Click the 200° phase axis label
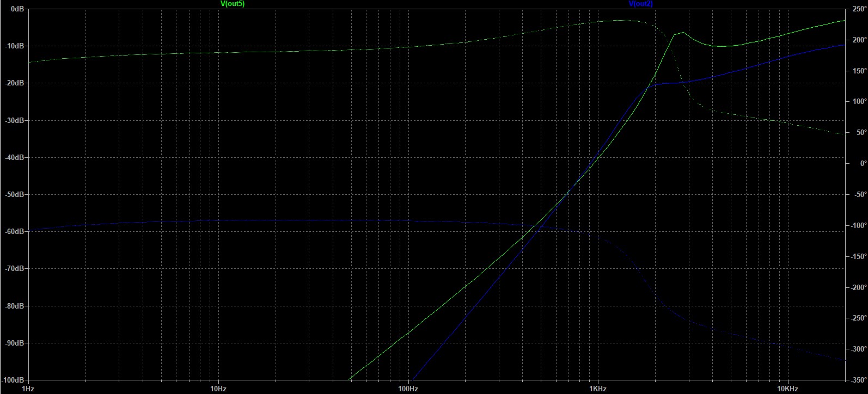Image resolution: width=868 pixels, height=394 pixels. coord(859,40)
